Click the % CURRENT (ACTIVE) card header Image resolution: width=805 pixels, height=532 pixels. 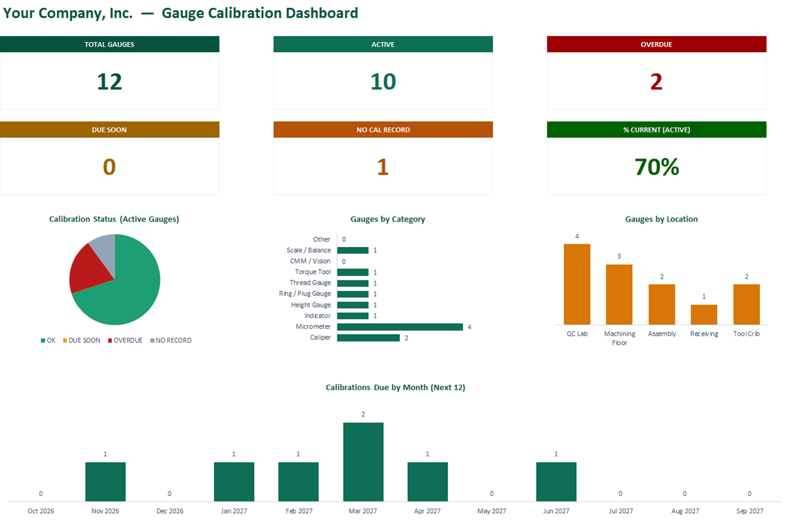(656, 129)
